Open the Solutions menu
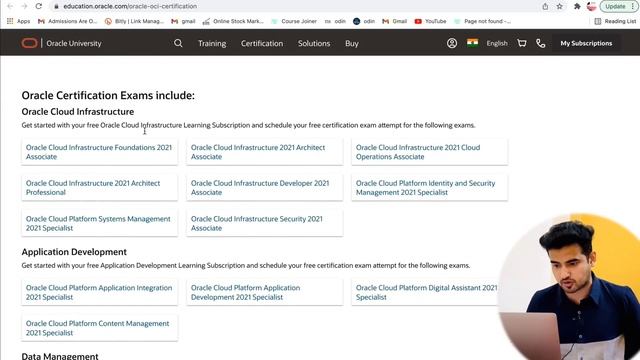 point(314,43)
